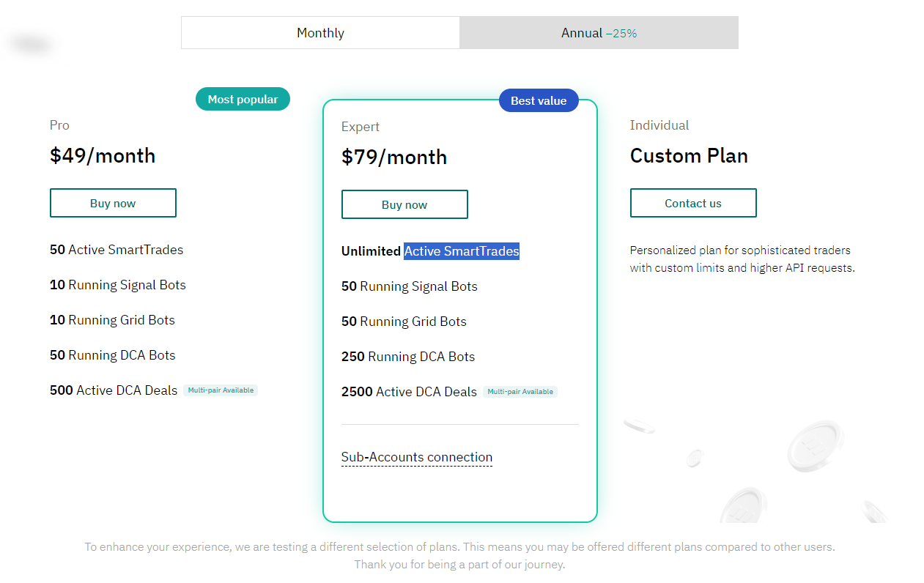Switch to the Monthly billing tab
Viewport: 924px width, 583px height.
(x=320, y=33)
